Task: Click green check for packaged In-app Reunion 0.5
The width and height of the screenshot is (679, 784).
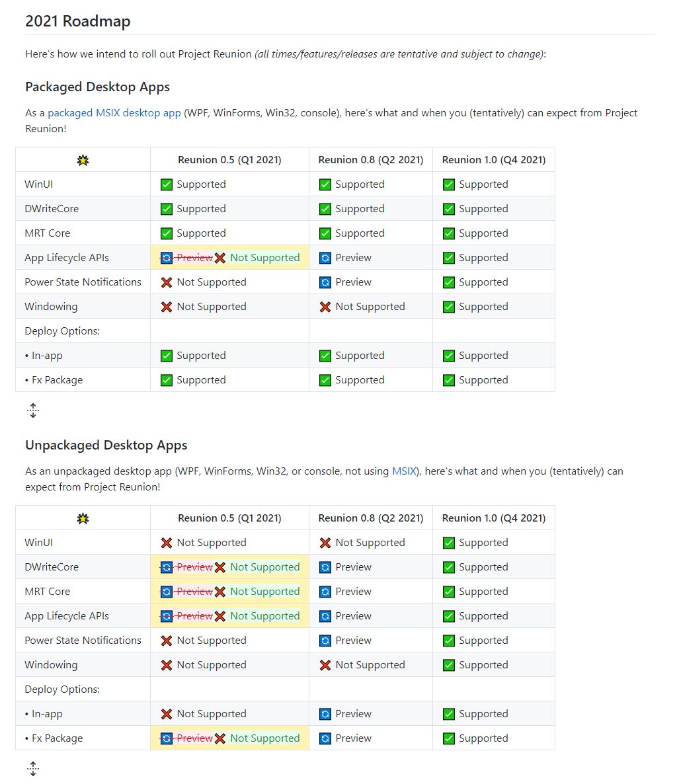Action: point(167,356)
